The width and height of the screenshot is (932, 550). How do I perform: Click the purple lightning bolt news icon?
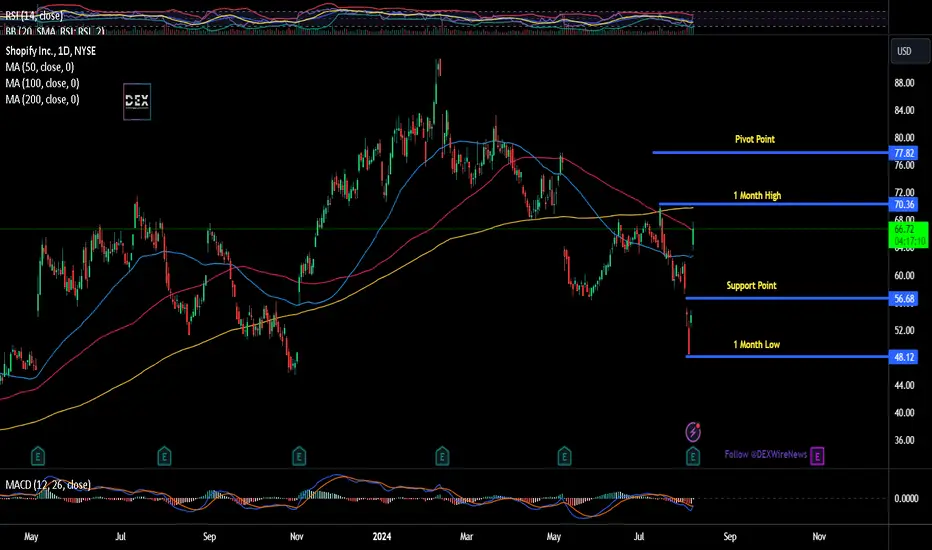click(693, 432)
